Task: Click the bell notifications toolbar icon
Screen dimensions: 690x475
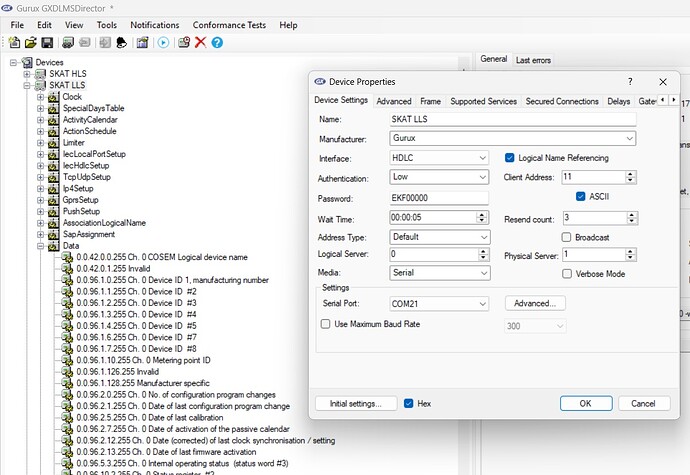Action: coord(120,42)
